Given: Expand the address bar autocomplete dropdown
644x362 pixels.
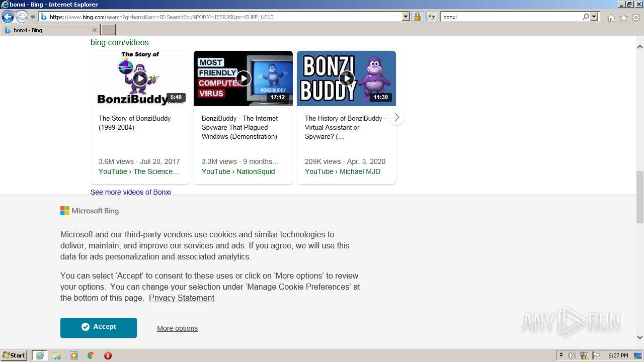Looking at the screenshot, I should 406,17.
